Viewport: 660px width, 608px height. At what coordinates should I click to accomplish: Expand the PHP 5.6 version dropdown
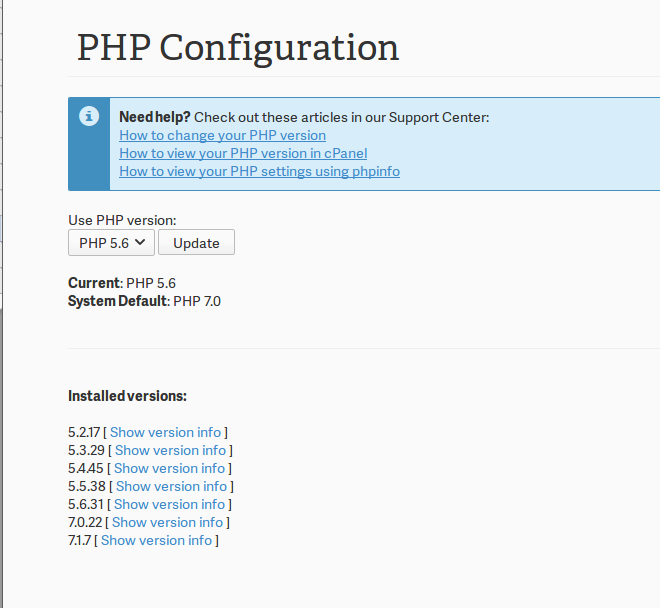pyautogui.click(x=111, y=242)
